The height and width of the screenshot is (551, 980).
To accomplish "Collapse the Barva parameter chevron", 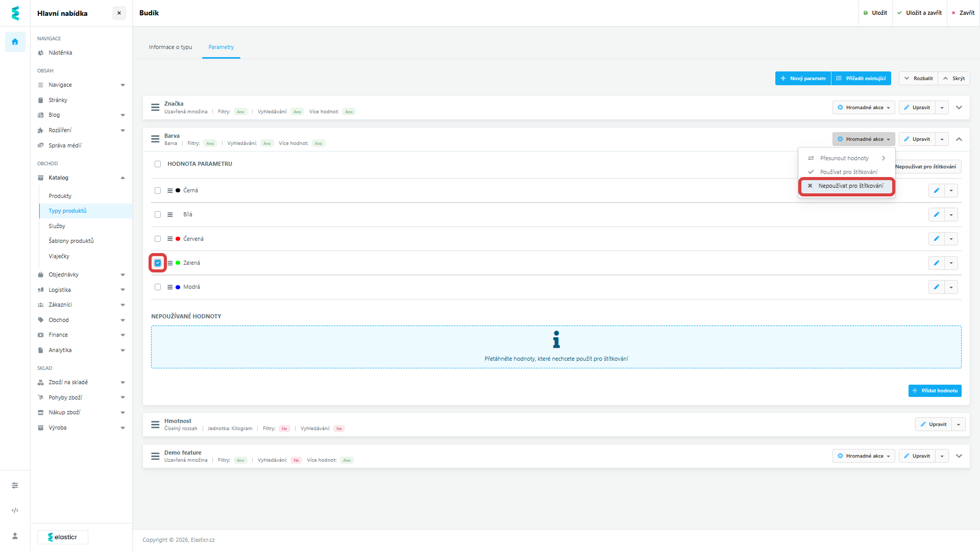I will [x=959, y=139].
